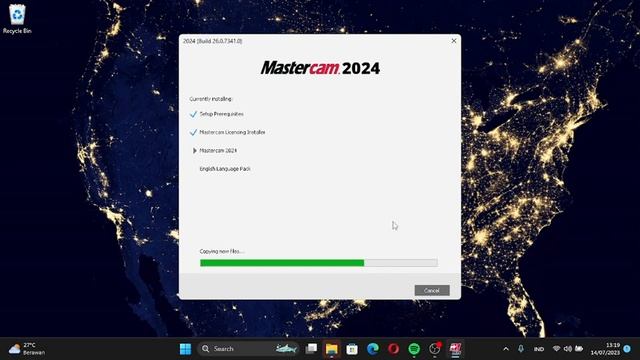Click the microphone tray icon

click(521, 349)
